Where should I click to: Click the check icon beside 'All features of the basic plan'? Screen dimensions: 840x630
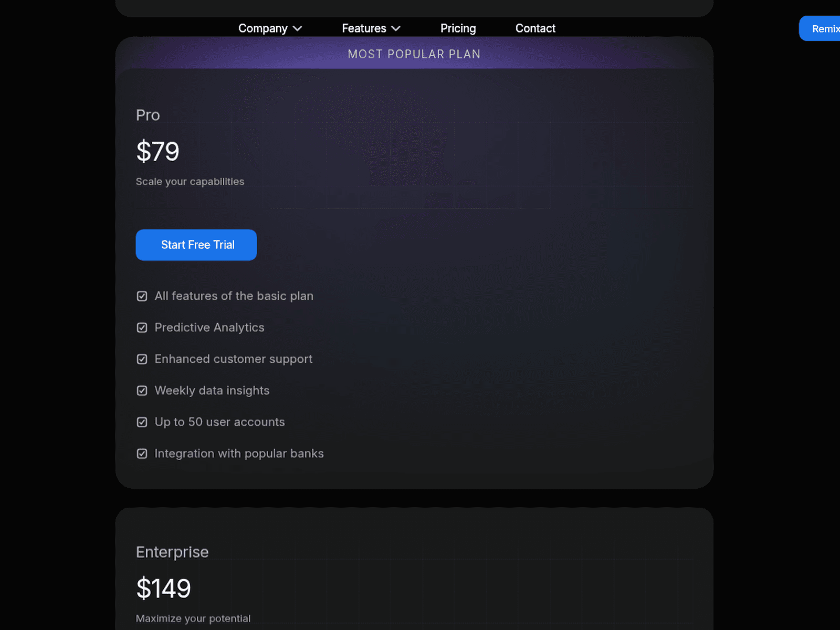pyautogui.click(x=142, y=296)
